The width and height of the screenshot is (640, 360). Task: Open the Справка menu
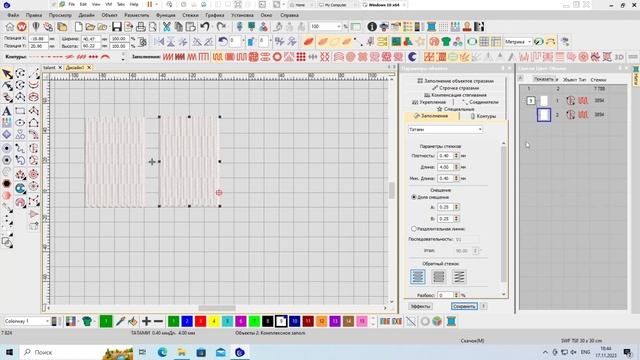(289, 15)
